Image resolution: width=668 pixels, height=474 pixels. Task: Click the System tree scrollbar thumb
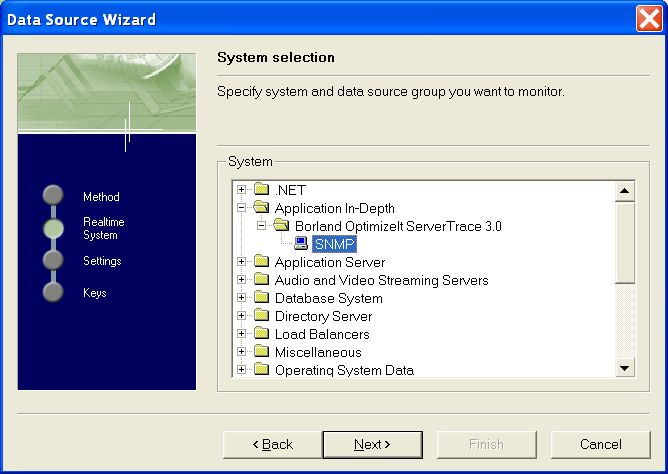(x=625, y=242)
